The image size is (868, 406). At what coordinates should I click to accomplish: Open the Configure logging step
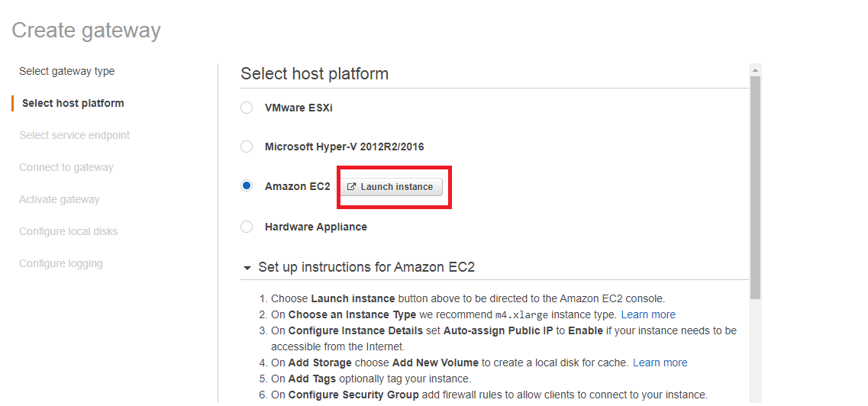click(x=61, y=263)
